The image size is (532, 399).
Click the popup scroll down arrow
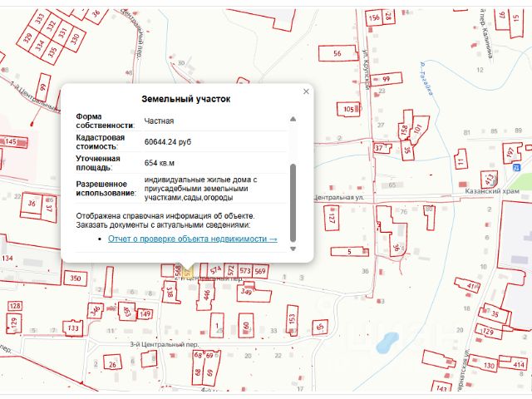tap(293, 249)
